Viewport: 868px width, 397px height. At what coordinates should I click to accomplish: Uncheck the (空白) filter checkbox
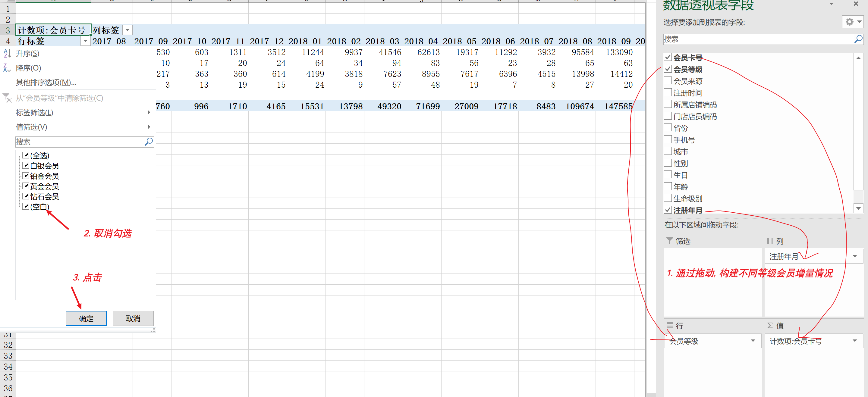point(26,206)
